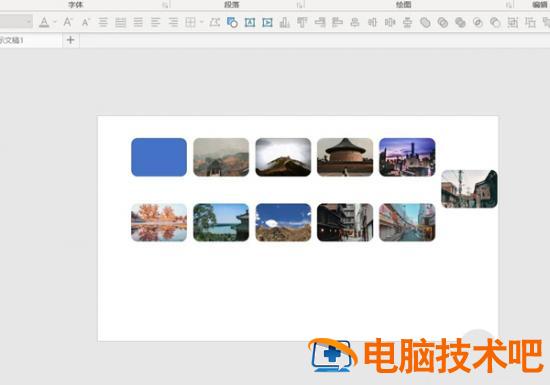Align selected objects to bottom

284,22
